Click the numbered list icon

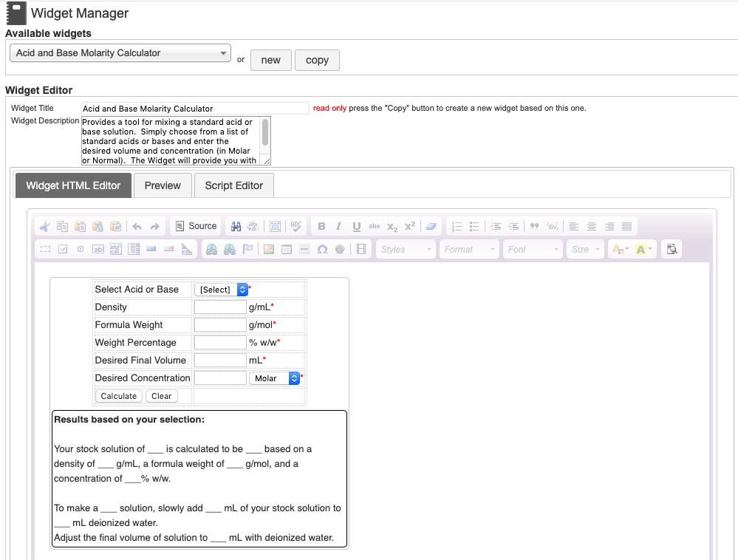(457, 226)
